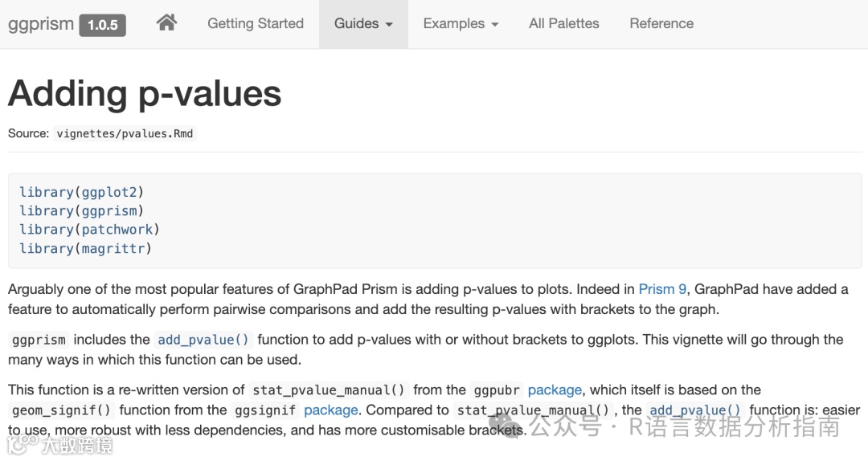Click the geom_signif() inline code
This screenshot has height=461, width=868.
63,410
